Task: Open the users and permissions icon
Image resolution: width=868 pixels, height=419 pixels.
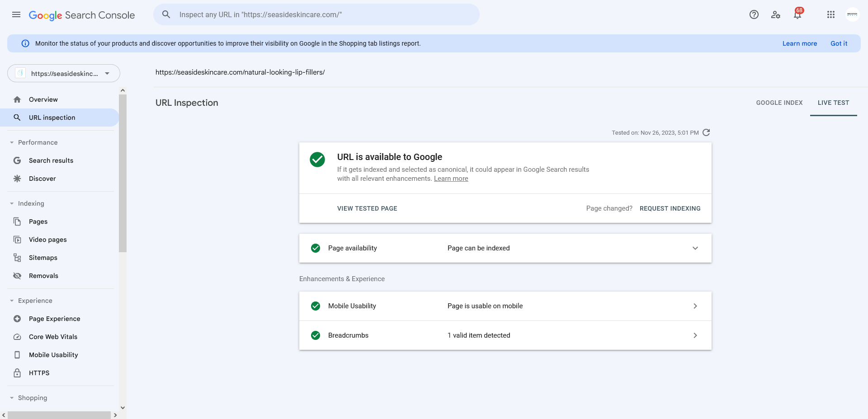Action: click(776, 14)
